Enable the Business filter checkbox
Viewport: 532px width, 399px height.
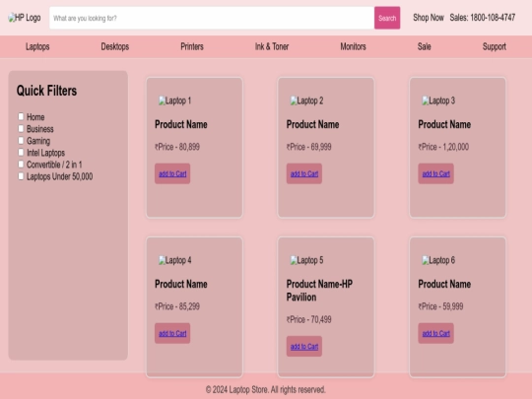pyautogui.click(x=21, y=129)
